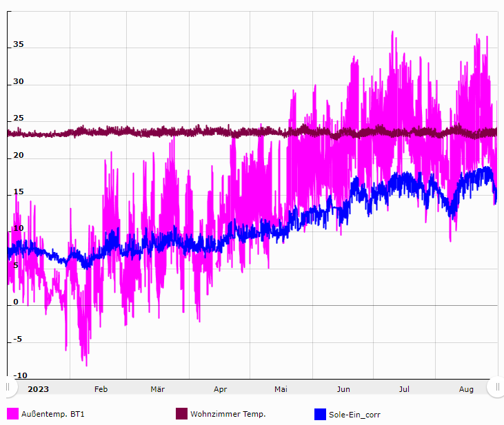Click the 30 value on the y-axis
The height and width of the screenshot is (425, 504).
point(19,81)
